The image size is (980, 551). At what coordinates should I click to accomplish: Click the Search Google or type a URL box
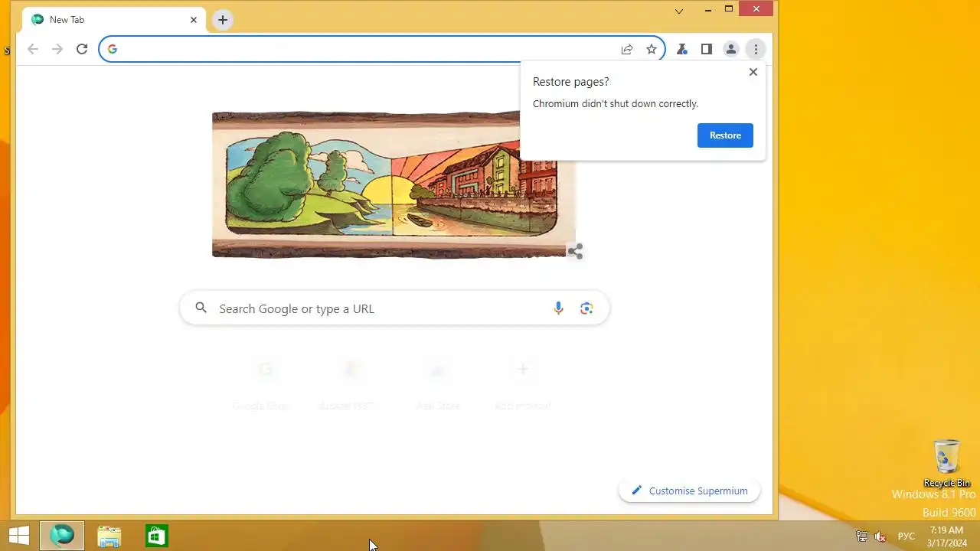[x=394, y=308]
